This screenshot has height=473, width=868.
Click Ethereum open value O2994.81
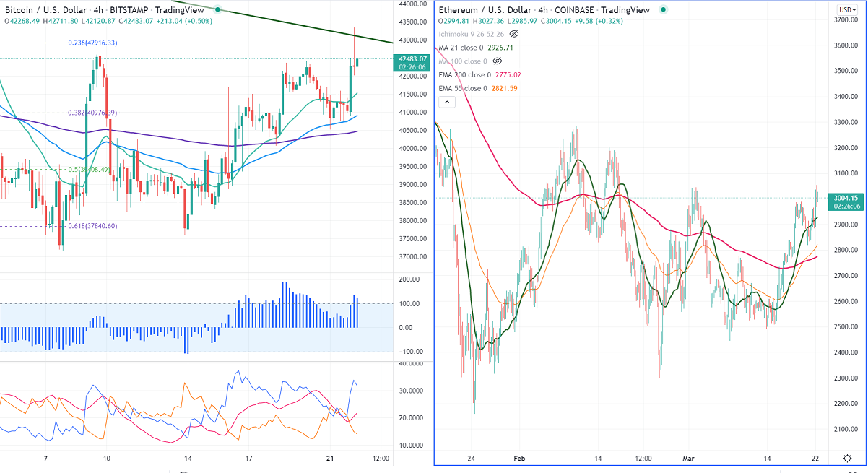point(454,21)
